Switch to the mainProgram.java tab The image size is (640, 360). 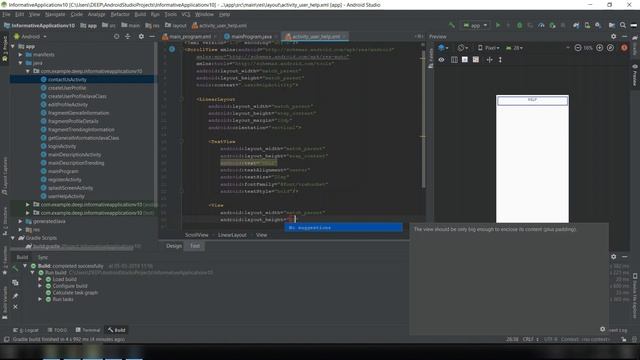251,36
